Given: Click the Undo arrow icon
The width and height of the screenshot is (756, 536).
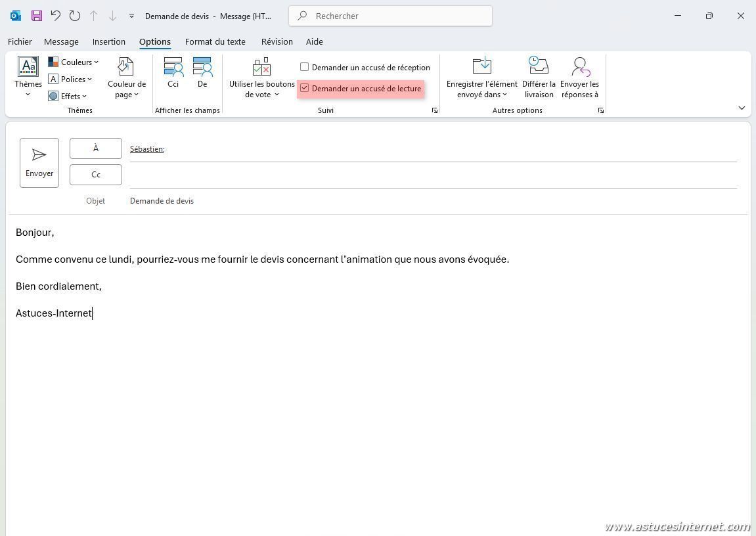Looking at the screenshot, I should pyautogui.click(x=56, y=16).
